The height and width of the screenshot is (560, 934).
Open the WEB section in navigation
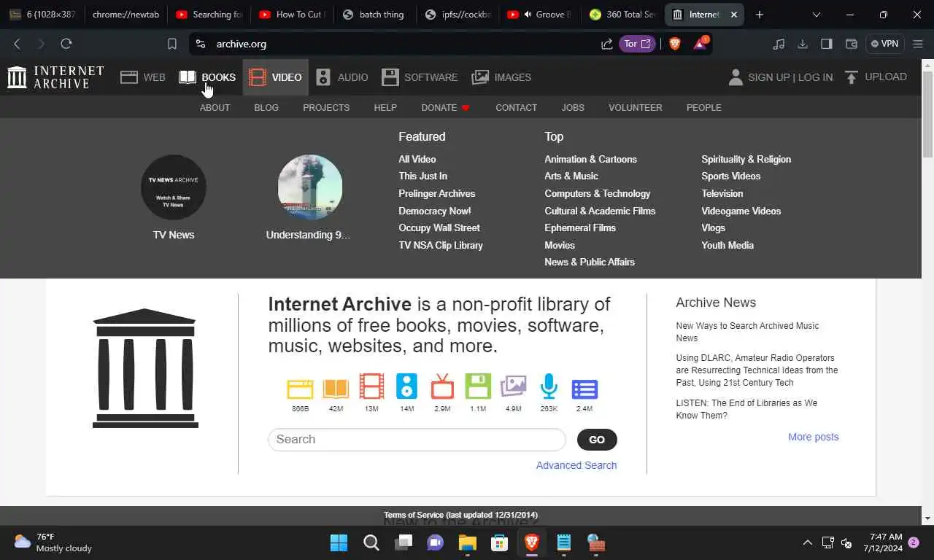point(143,77)
